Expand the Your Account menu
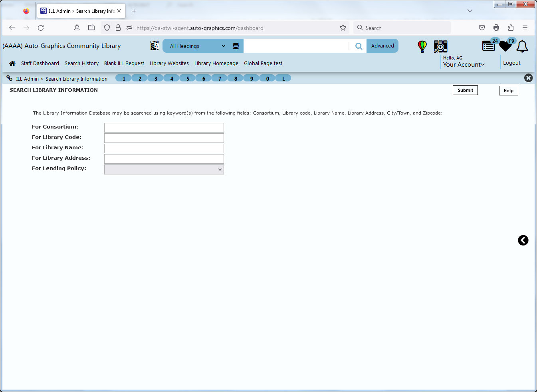 click(464, 65)
